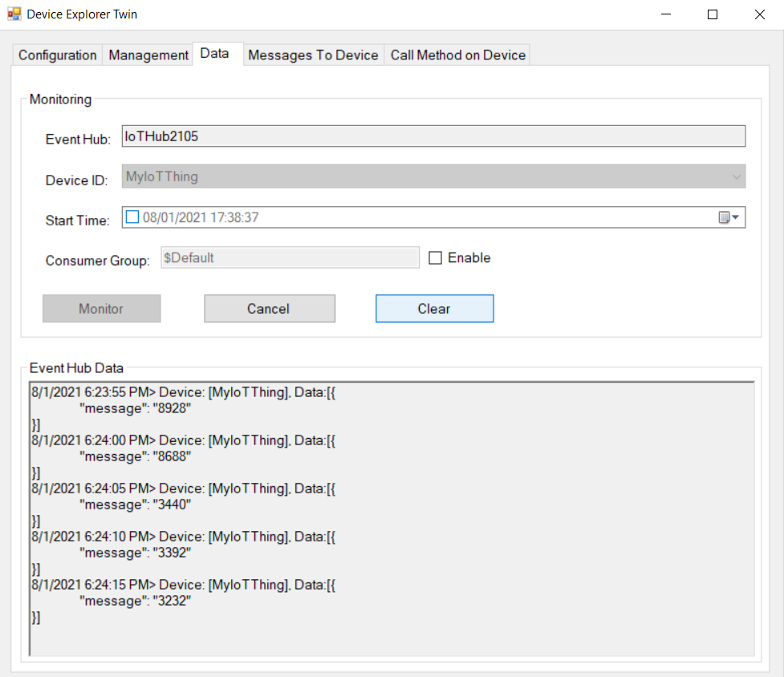784x677 pixels.
Task: Click the Consumer Group $Default field
Action: [290, 257]
